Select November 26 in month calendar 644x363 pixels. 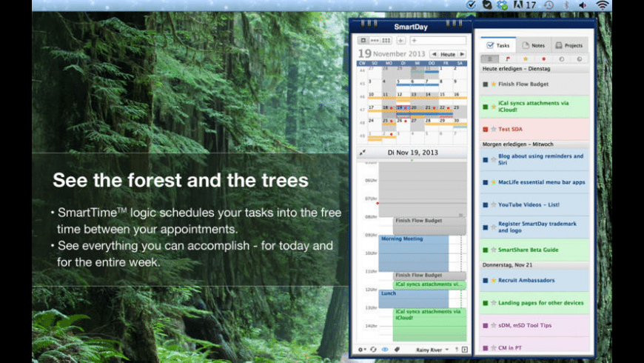coord(403,124)
